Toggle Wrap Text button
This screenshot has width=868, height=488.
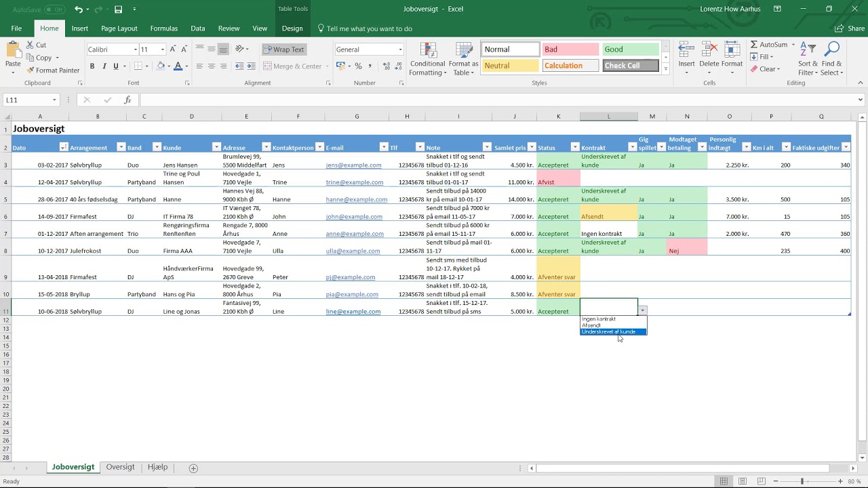click(x=283, y=49)
